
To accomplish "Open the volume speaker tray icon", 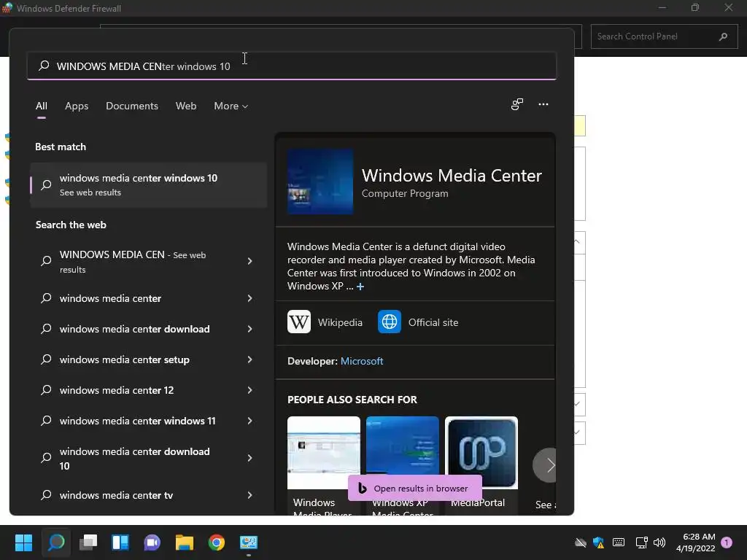I will (659, 542).
